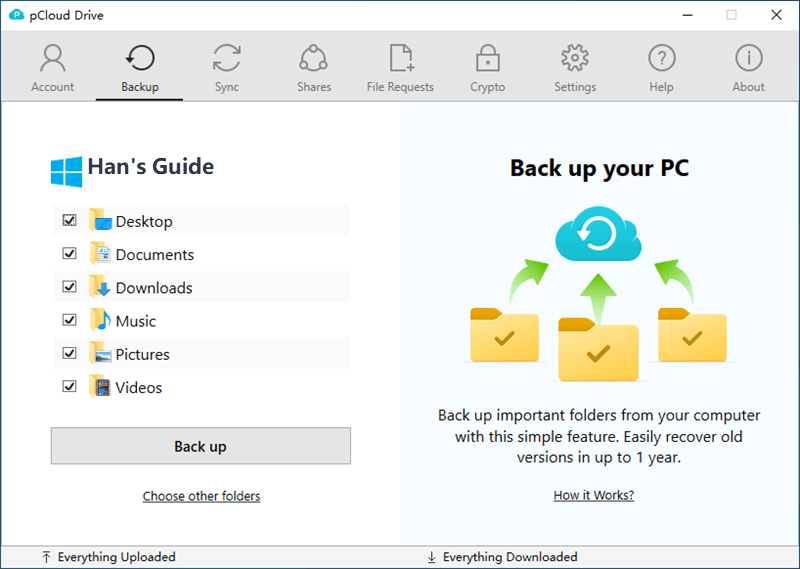
Task: Select the Documents row label
Action: coord(155,254)
